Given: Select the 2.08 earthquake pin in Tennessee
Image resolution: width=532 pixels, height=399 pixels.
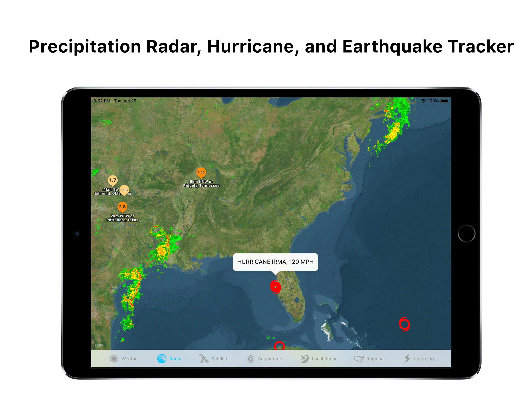Looking at the screenshot, I should (x=201, y=172).
